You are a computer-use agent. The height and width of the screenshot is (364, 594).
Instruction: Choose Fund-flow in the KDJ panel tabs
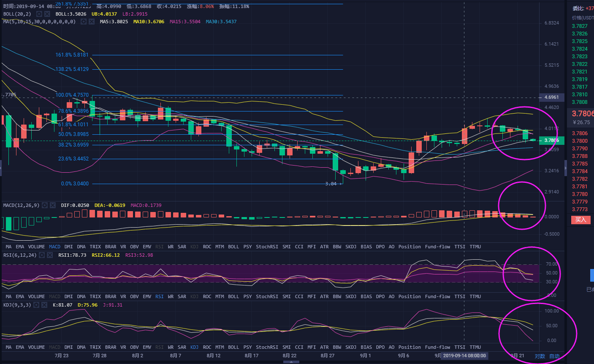[x=437, y=347]
